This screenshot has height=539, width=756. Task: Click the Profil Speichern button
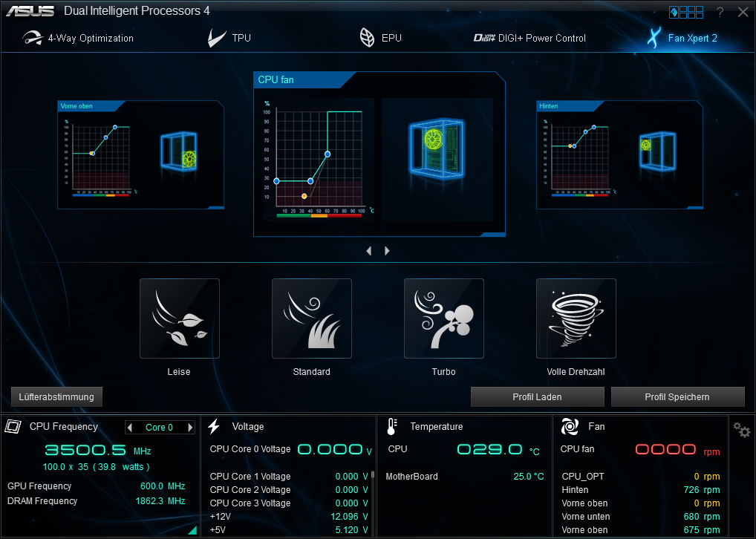pyautogui.click(x=677, y=396)
